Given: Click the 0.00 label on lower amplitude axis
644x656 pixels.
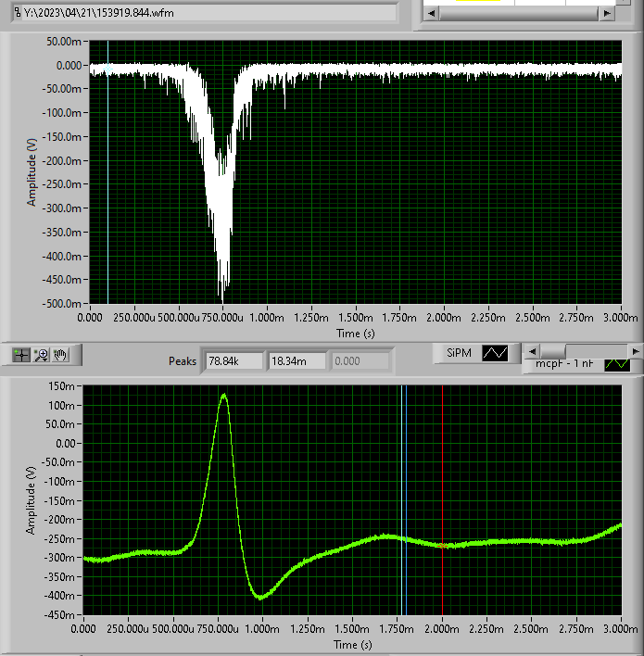Looking at the screenshot, I should pos(66,444).
